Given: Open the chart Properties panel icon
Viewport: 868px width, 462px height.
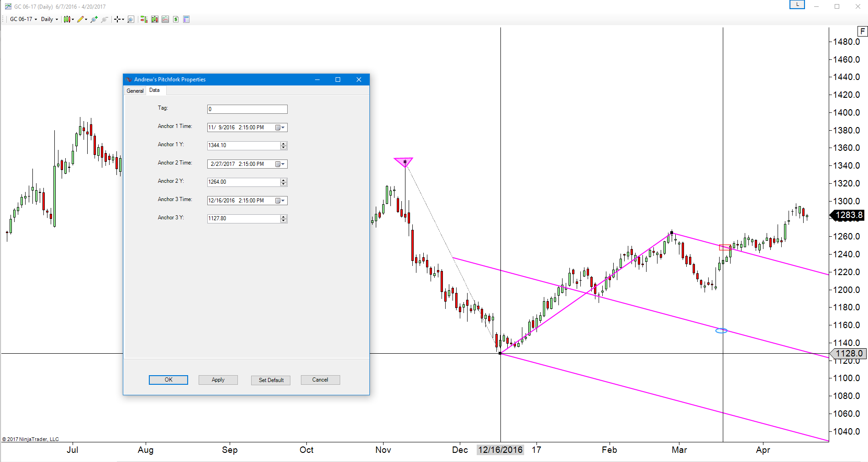Looking at the screenshot, I should [186, 19].
